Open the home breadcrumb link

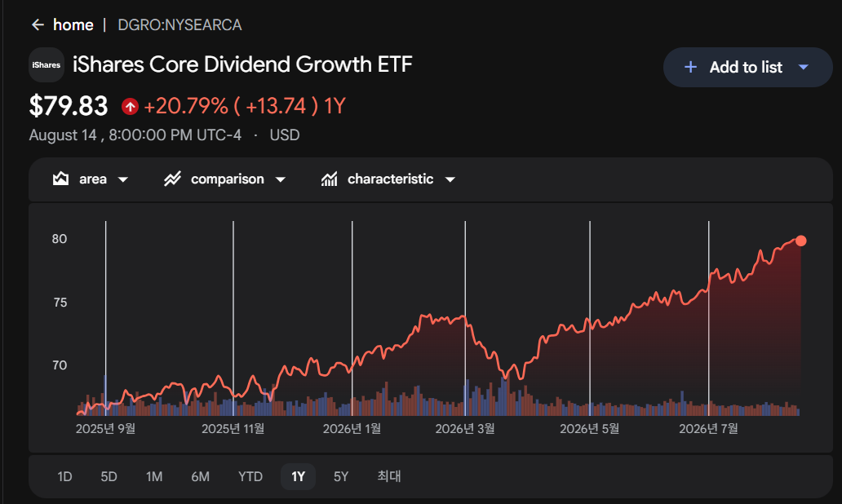click(73, 24)
